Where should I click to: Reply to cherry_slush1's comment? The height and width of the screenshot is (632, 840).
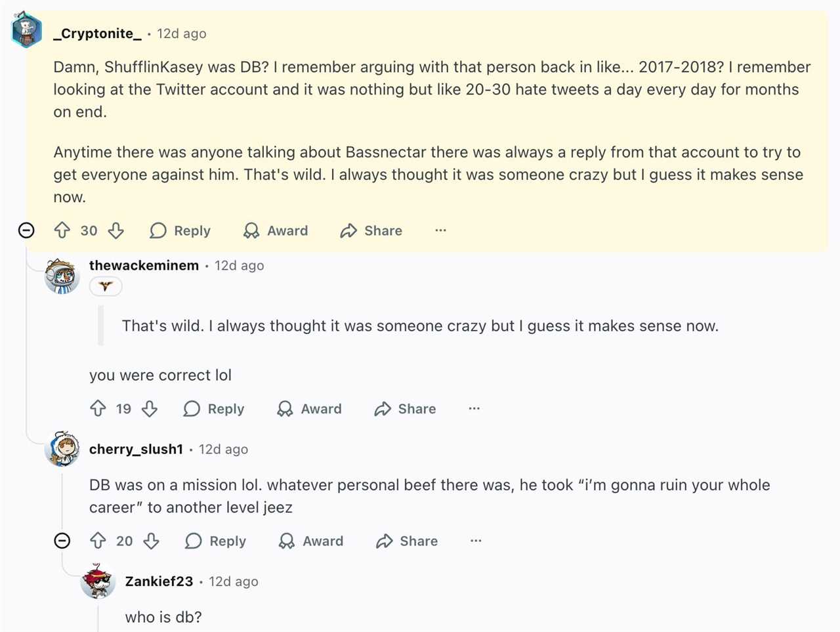pyautogui.click(x=216, y=541)
